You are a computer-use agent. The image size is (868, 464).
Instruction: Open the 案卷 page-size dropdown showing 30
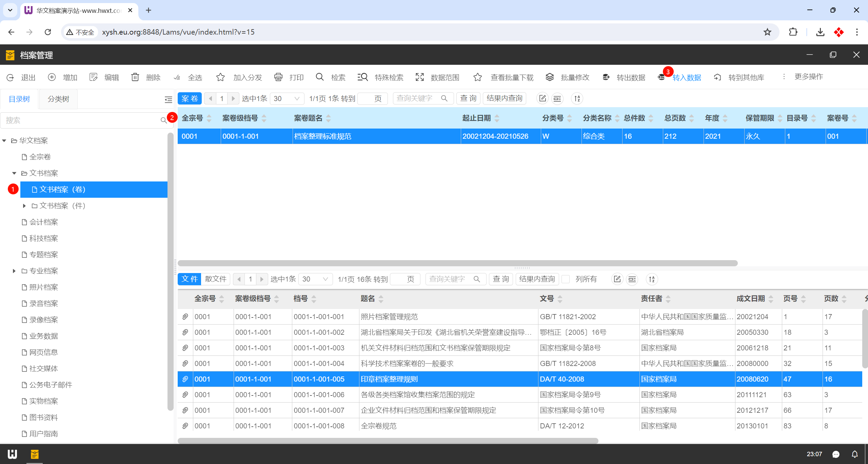pyautogui.click(x=287, y=98)
